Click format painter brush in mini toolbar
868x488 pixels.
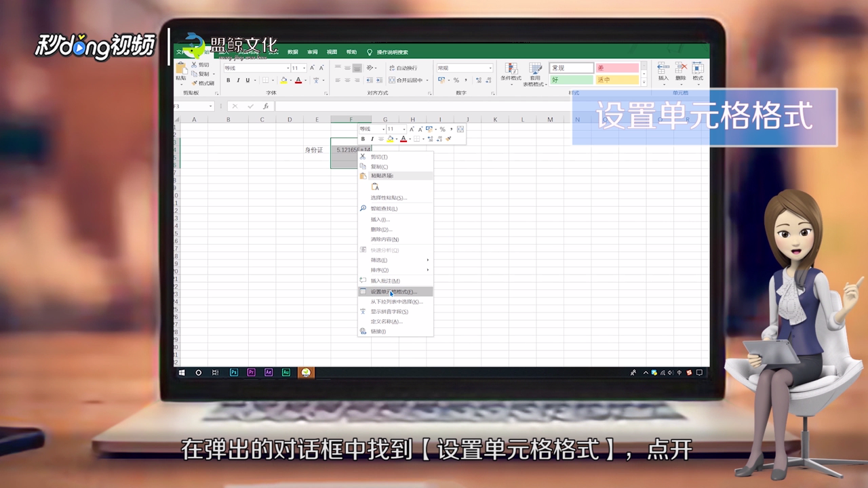click(x=448, y=139)
